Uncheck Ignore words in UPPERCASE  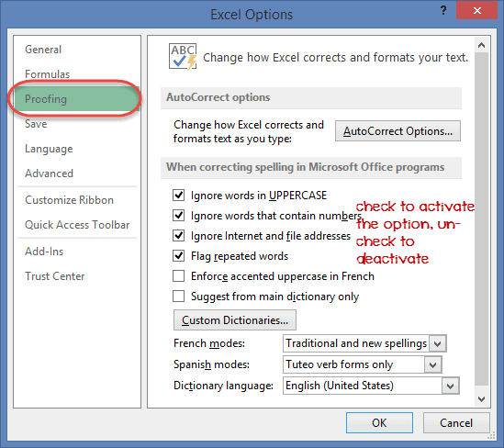tap(179, 195)
